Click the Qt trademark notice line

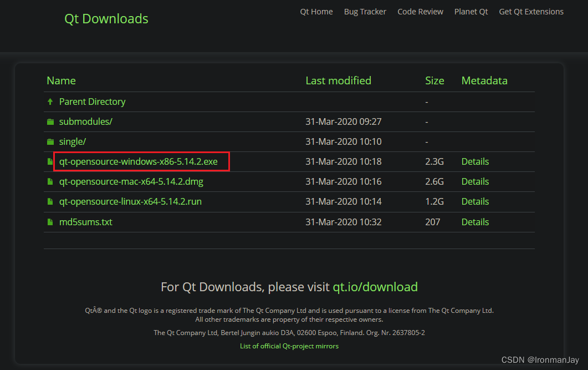tap(289, 311)
